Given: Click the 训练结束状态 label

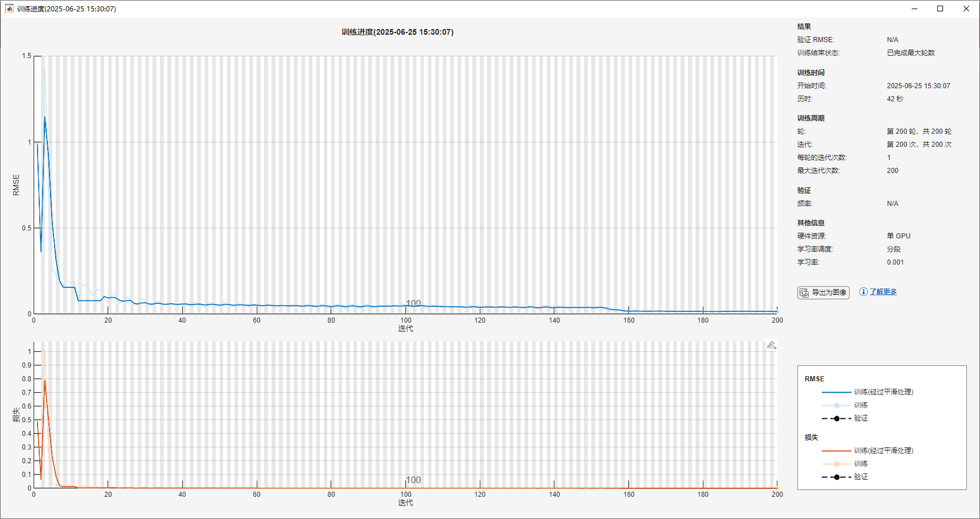Looking at the screenshot, I should (818, 53).
